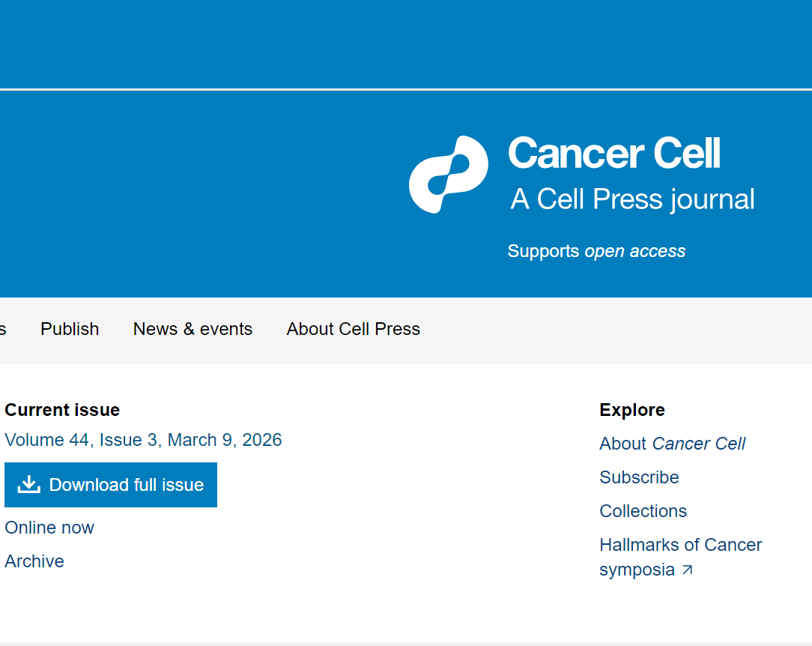Open About Cancer Cell page
The image size is (812, 646).
pyautogui.click(x=672, y=444)
